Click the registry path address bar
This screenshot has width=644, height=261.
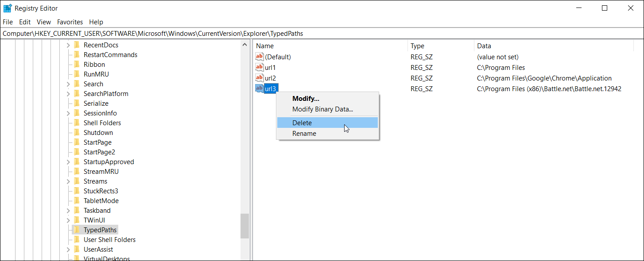(322, 33)
